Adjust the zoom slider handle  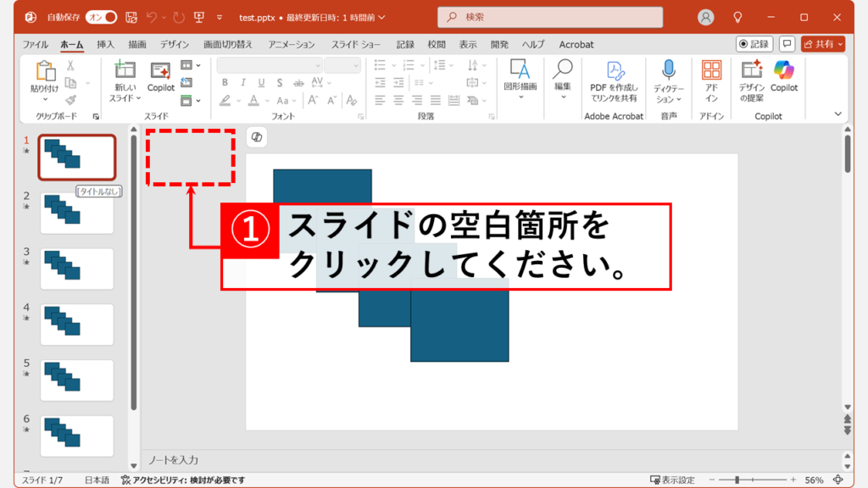[737, 480]
